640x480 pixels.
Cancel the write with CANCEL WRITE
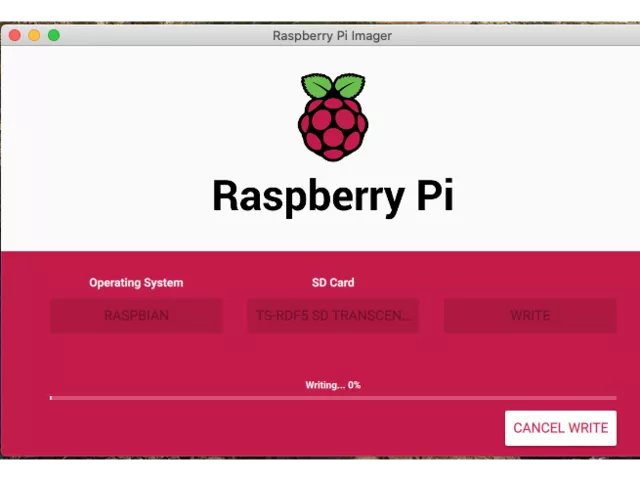(x=560, y=428)
